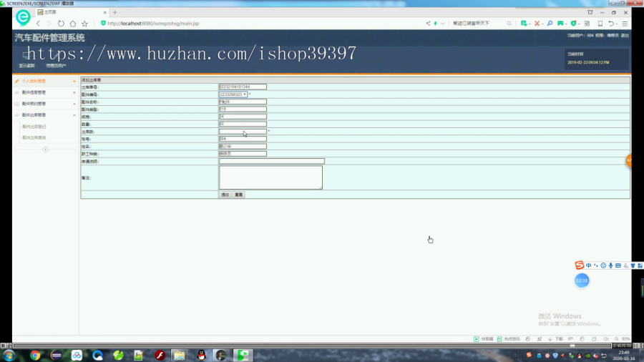The image size is (644, 362).
Task: Click the player progress slider bar
Action: click(312, 346)
